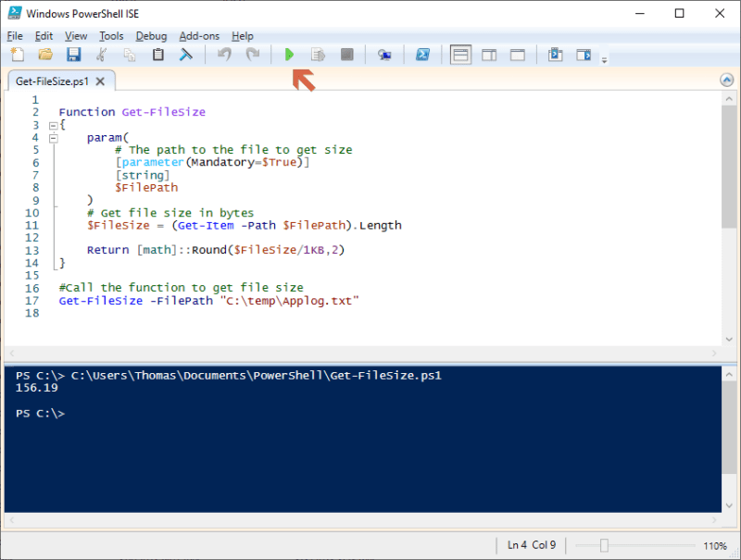Open the Debug menu
The height and width of the screenshot is (560, 741).
[151, 36]
